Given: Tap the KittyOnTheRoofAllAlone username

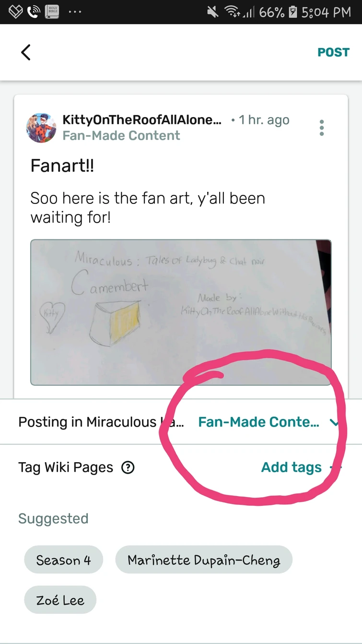Looking at the screenshot, I should pyautogui.click(x=142, y=120).
